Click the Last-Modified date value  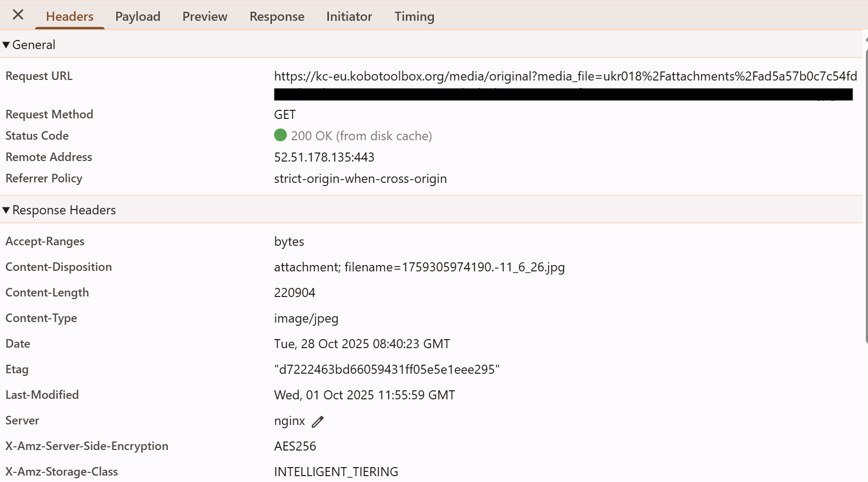[364, 395]
